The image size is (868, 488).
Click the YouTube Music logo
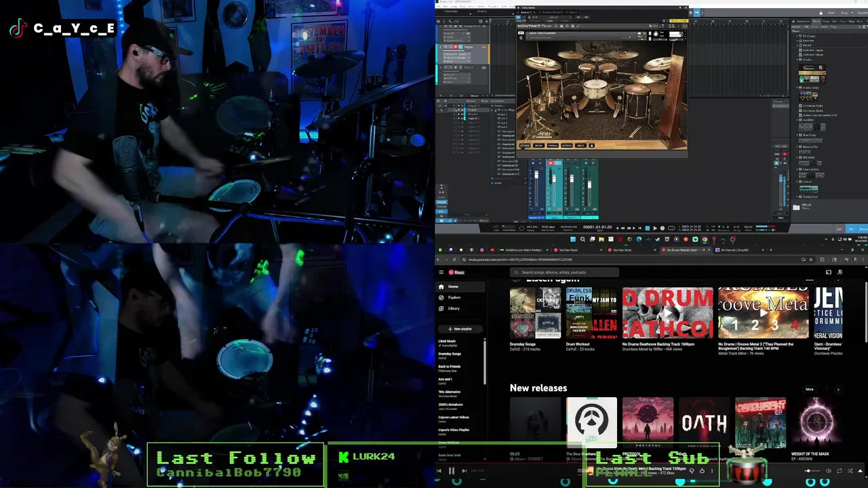[x=456, y=272]
